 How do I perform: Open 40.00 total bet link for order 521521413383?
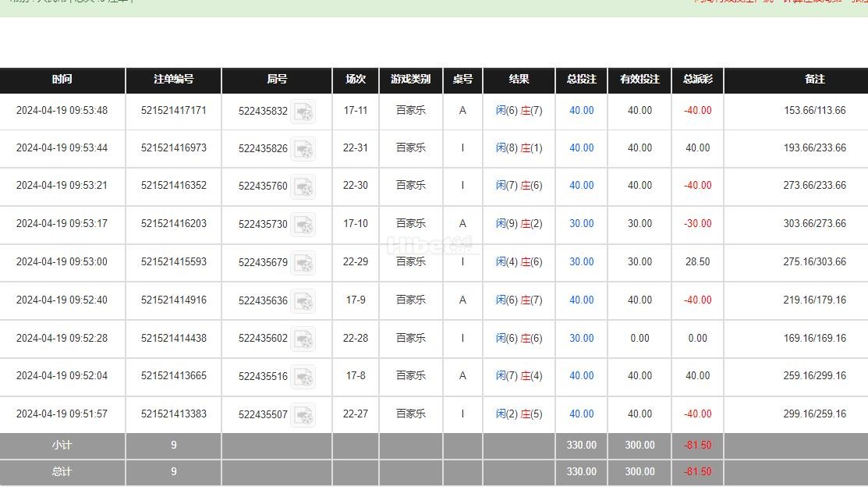coord(581,414)
